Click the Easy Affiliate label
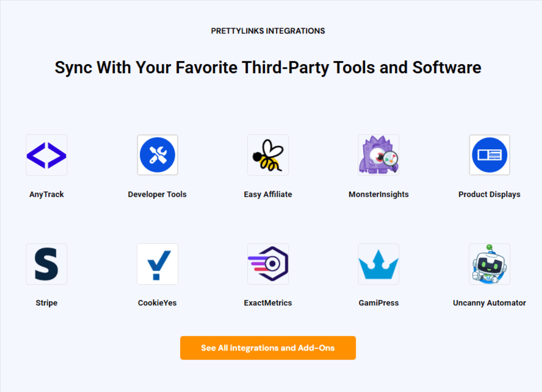 (268, 194)
